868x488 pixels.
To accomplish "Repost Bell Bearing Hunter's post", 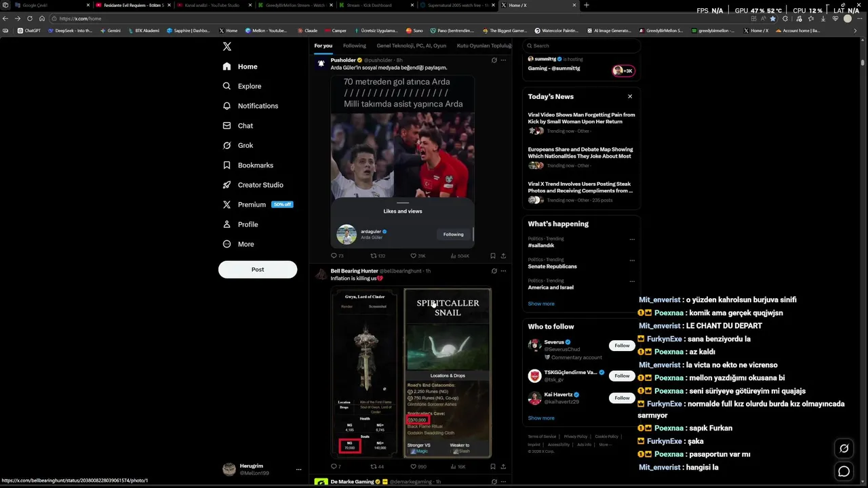I will click(377, 466).
